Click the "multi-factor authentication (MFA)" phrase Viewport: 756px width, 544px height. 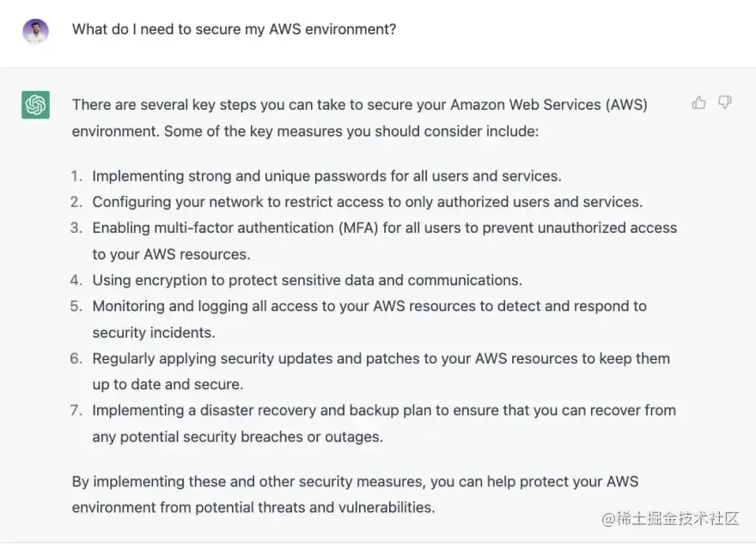262,228
